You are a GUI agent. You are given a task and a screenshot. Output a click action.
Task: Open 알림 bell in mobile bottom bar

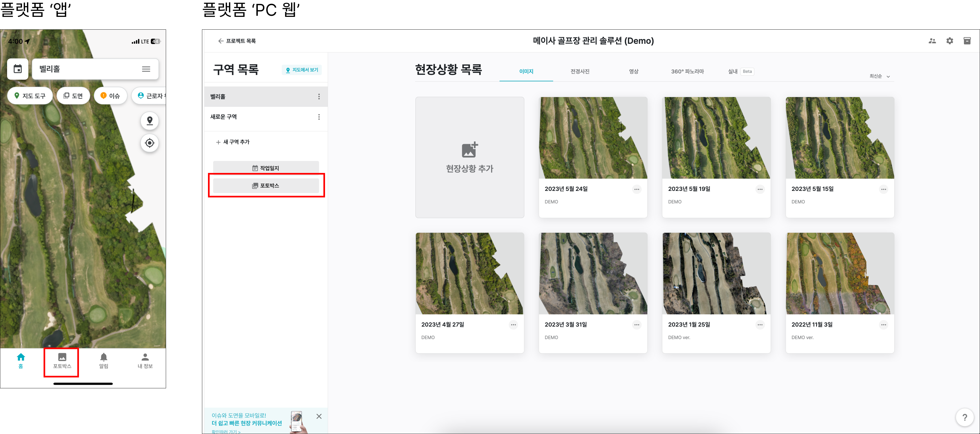click(103, 361)
